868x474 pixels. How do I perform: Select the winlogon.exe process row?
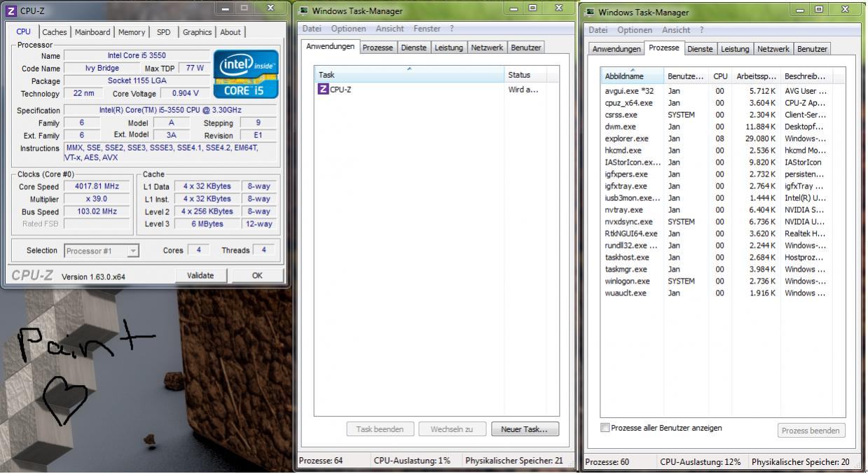coord(723,281)
